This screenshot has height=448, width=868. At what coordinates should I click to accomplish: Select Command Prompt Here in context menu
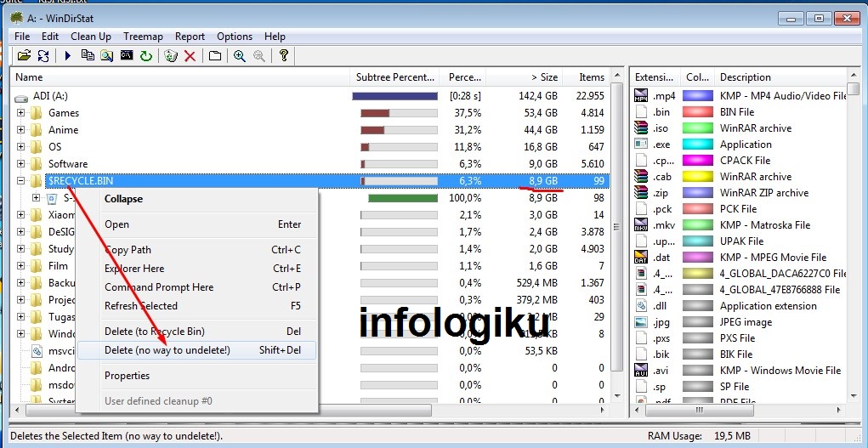pos(197,286)
